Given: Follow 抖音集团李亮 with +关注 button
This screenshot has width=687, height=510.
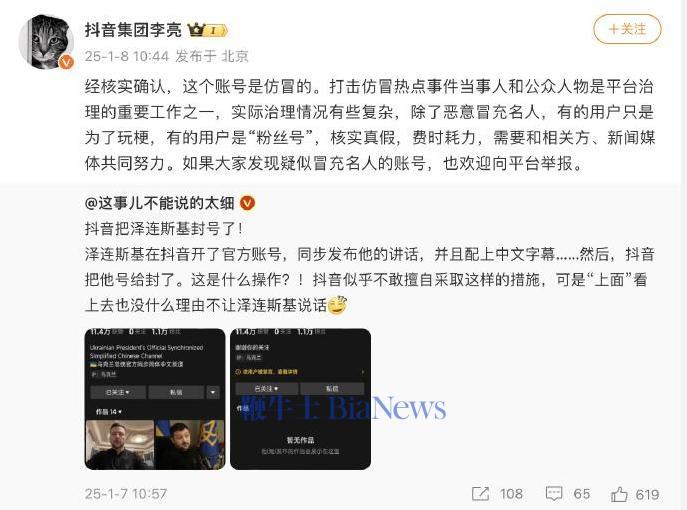Looking at the screenshot, I should tap(627, 29).
